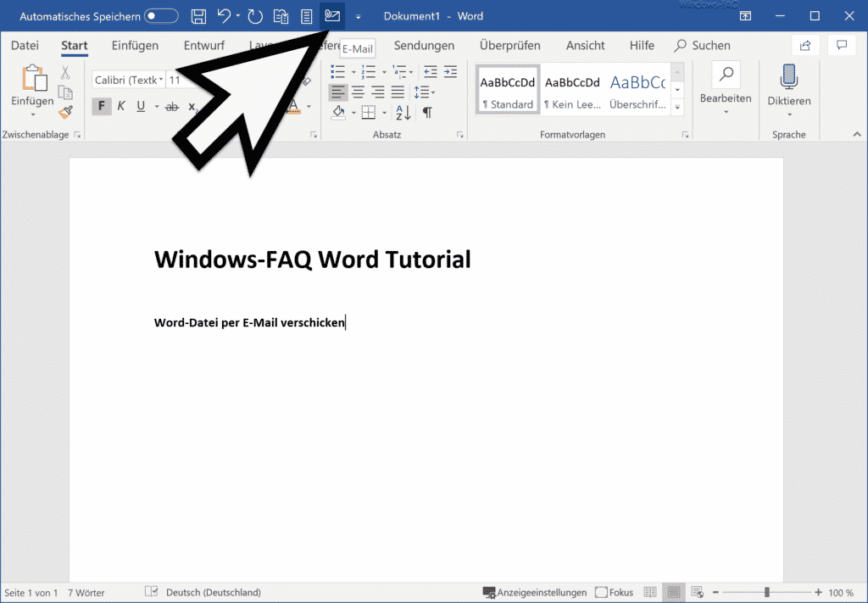Viewport: 868px width, 603px height.
Task: Open the Formatvorlagen dialog launcher
Action: pyautogui.click(x=685, y=135)
